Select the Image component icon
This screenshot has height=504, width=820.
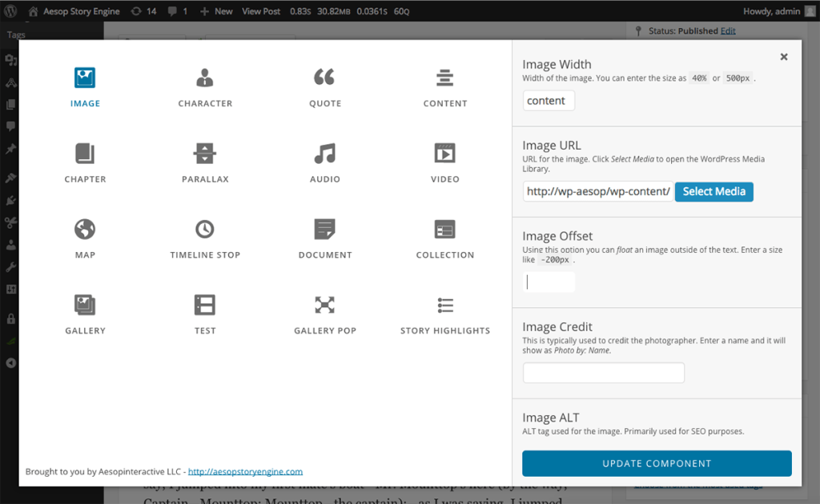point(85,78)
